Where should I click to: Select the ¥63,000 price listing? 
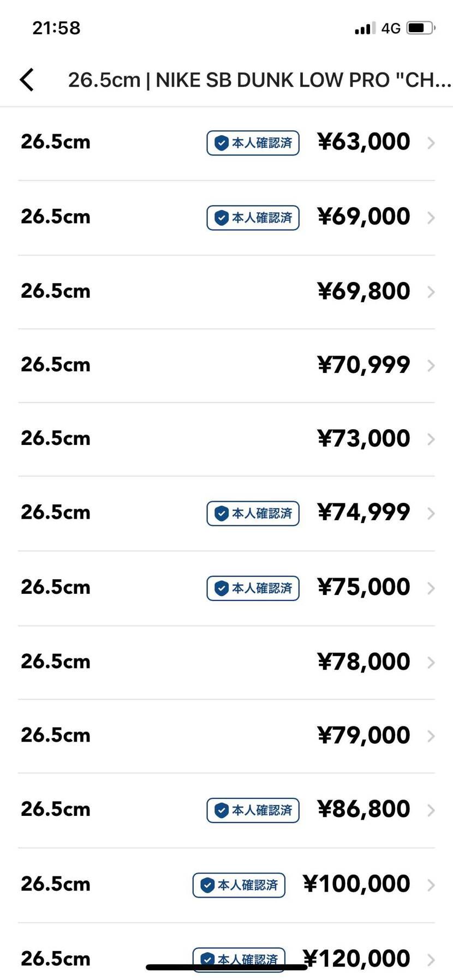[x=363, y=142]
